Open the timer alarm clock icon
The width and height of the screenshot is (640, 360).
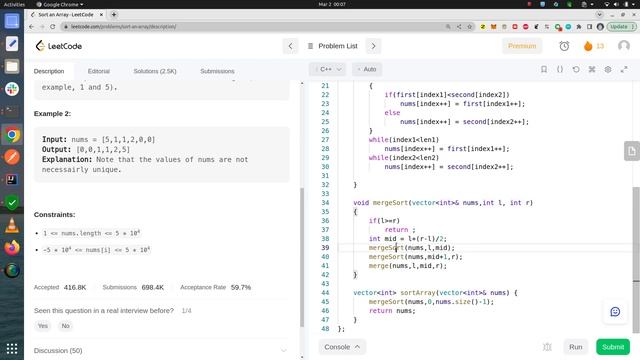point(564,46)
